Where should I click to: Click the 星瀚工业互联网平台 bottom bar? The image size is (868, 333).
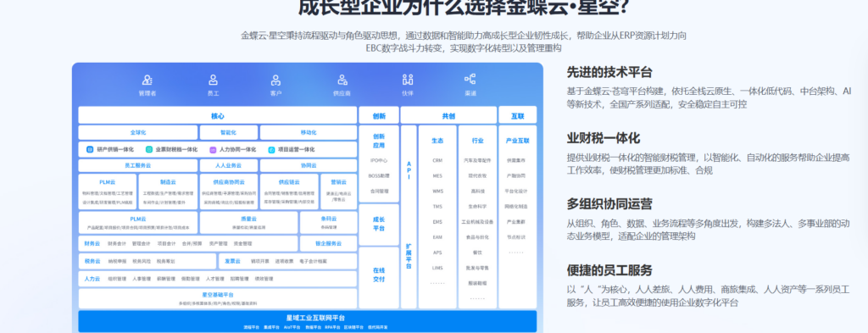[307, 321]
